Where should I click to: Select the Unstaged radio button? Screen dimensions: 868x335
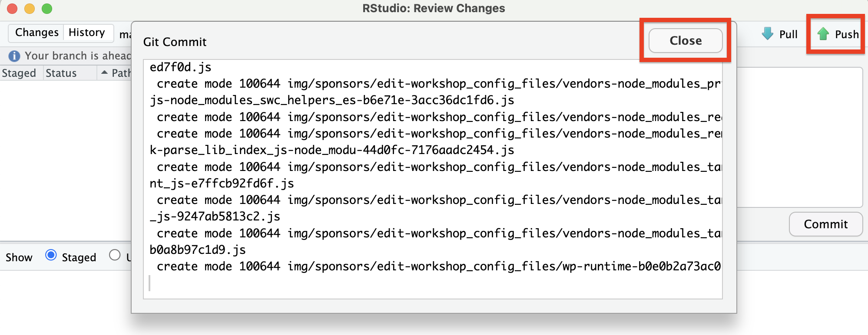click(115, 256)
